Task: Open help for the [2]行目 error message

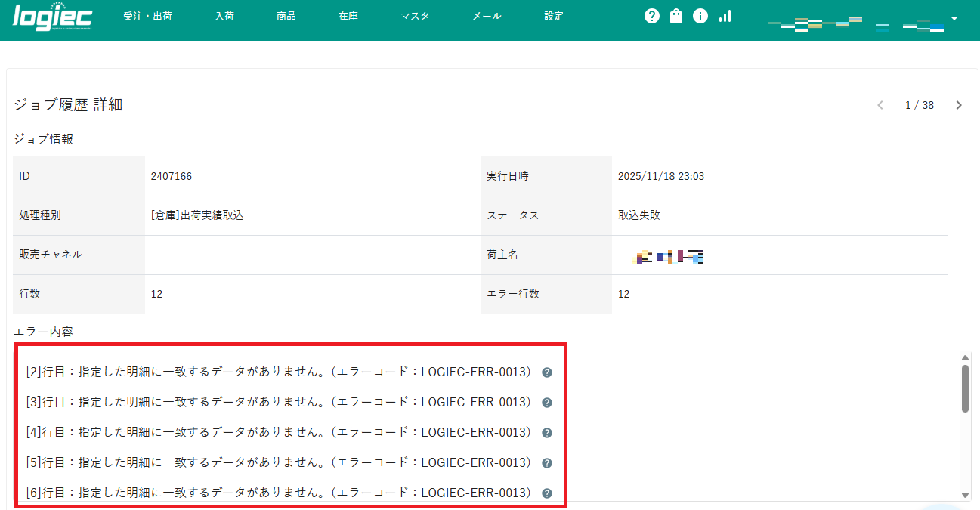Action: [546, 372]
